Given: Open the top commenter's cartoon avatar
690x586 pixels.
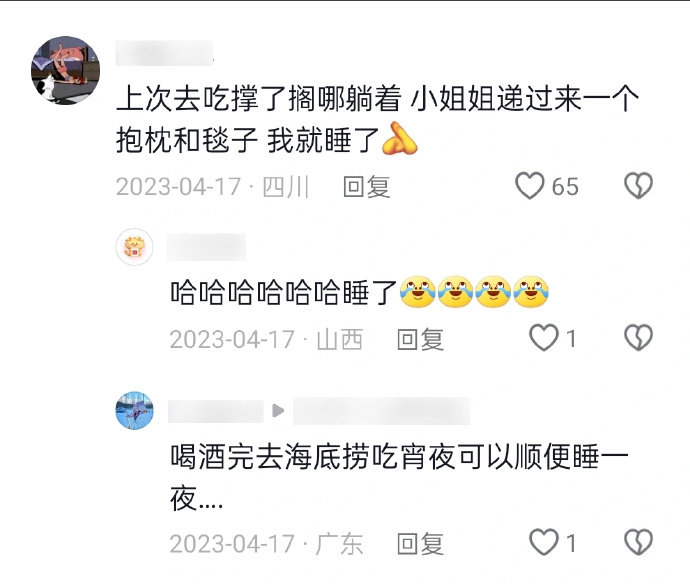Looking at the screenshot, I should click(66, 70).
